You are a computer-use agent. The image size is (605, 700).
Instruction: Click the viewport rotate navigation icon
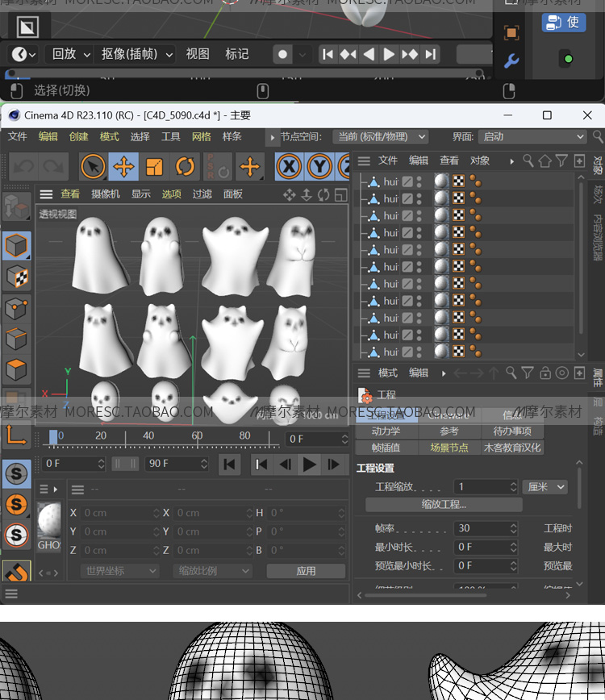click(x=323, y=194)
